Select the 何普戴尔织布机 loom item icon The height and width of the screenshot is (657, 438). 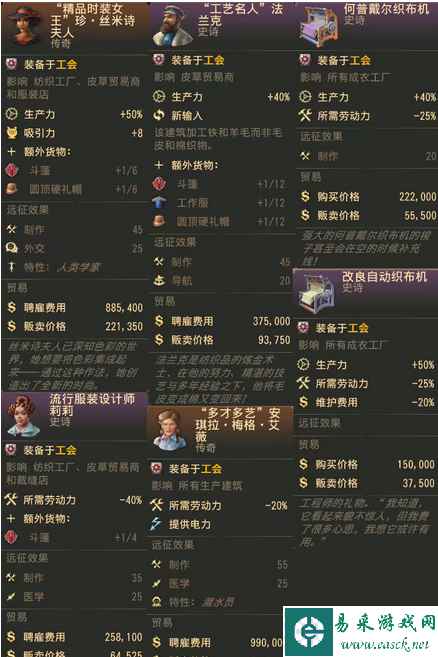[319, 26]
